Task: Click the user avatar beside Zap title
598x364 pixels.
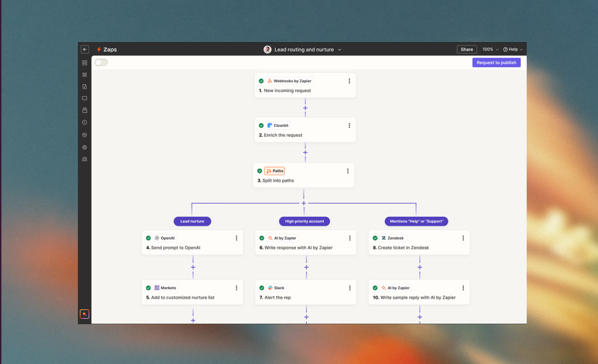Action: point(267,49)
